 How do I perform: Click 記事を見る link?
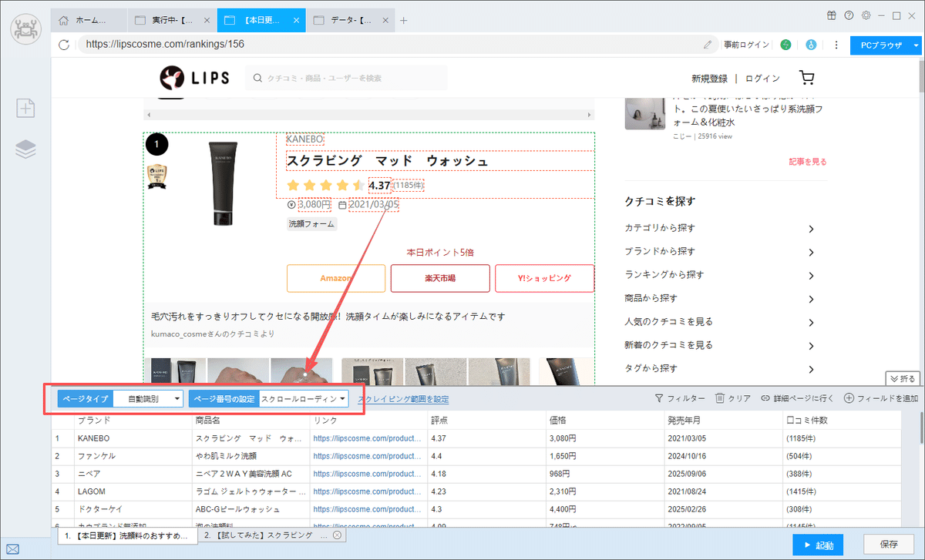coord(807,162)
